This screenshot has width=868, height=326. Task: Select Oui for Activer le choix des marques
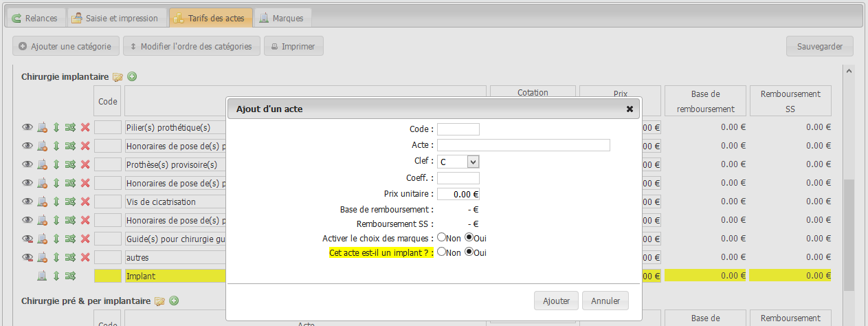click(x=469, y=237)
